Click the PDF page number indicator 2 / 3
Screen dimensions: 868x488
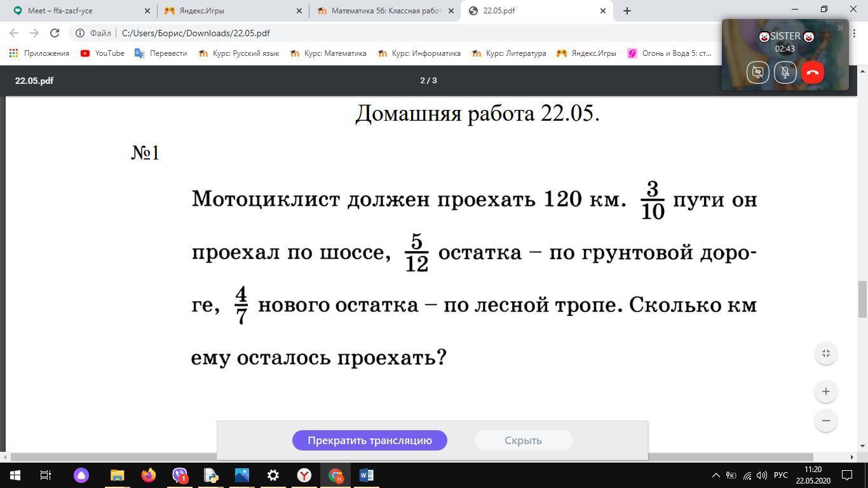coord(428,81)
